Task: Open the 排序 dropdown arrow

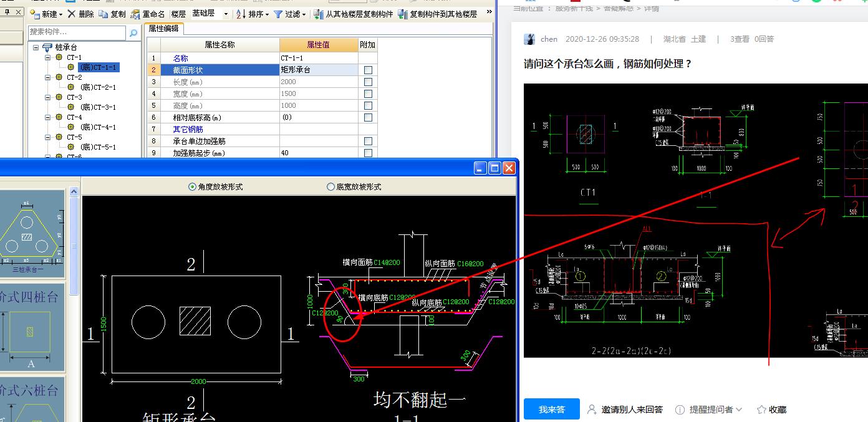Action: (x=267, y=14)
